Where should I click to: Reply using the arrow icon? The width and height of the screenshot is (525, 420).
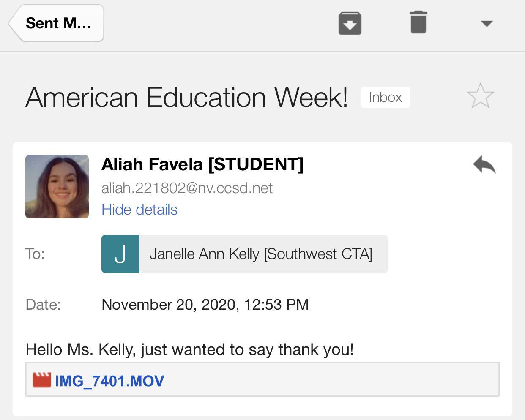coord(484,165)
